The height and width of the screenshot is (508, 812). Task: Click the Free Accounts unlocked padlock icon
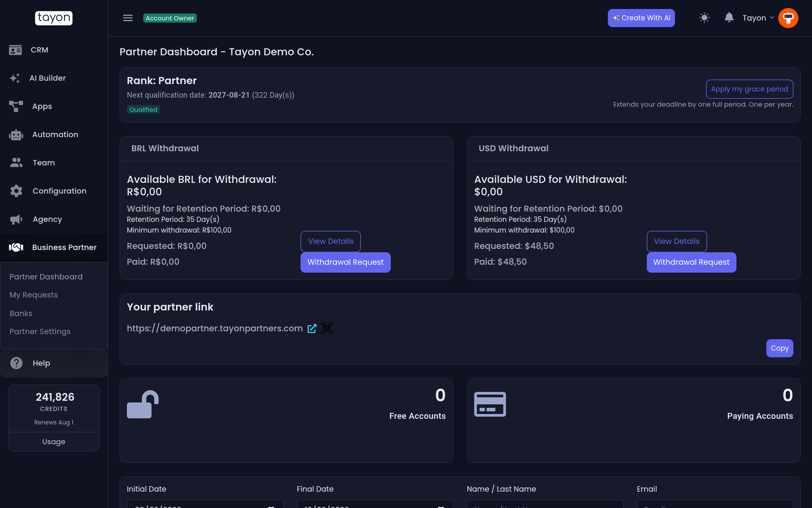click(x=143, y=404)
